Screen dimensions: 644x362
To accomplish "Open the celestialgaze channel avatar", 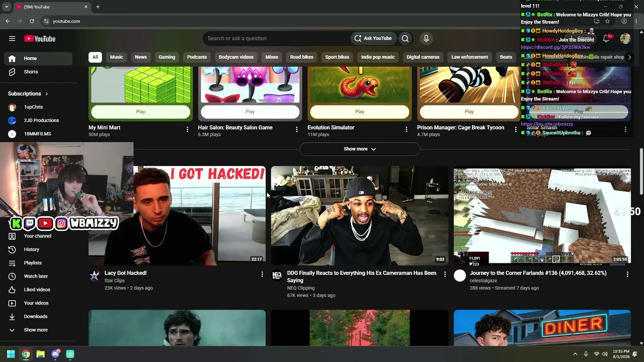I will point(460,276).
